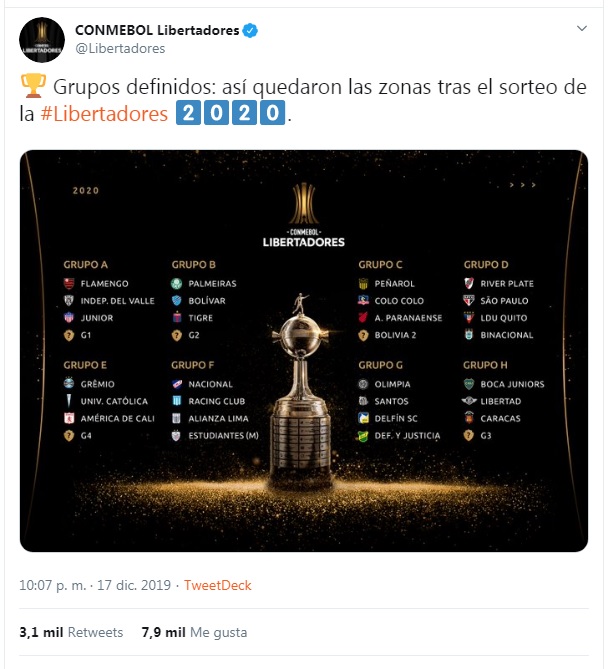Open the @Libertadores handle
This screenshot has height=669, width=608.
click(120, 48)
